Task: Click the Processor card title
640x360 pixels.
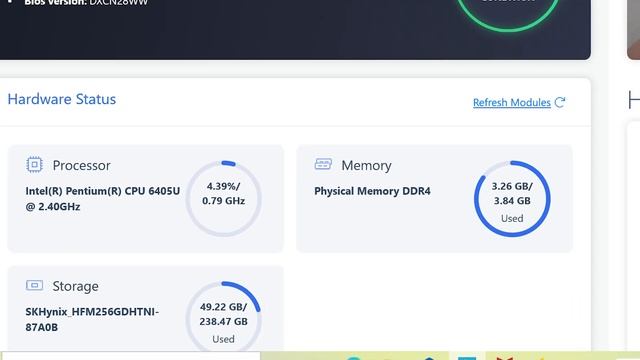Action: [81, 165]
